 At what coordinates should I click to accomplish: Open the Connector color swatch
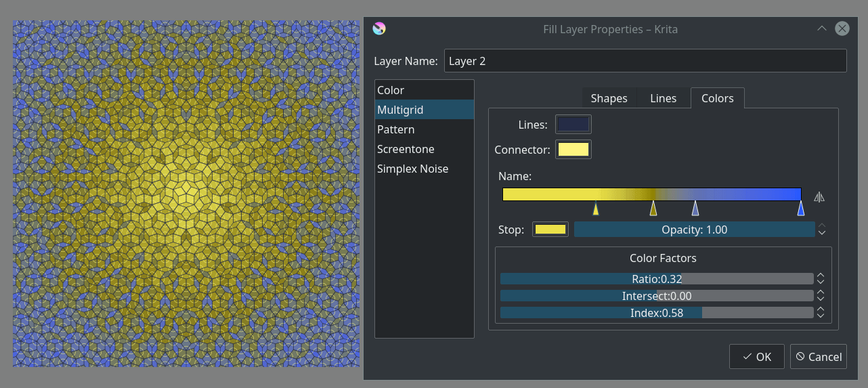click(573, 150)
